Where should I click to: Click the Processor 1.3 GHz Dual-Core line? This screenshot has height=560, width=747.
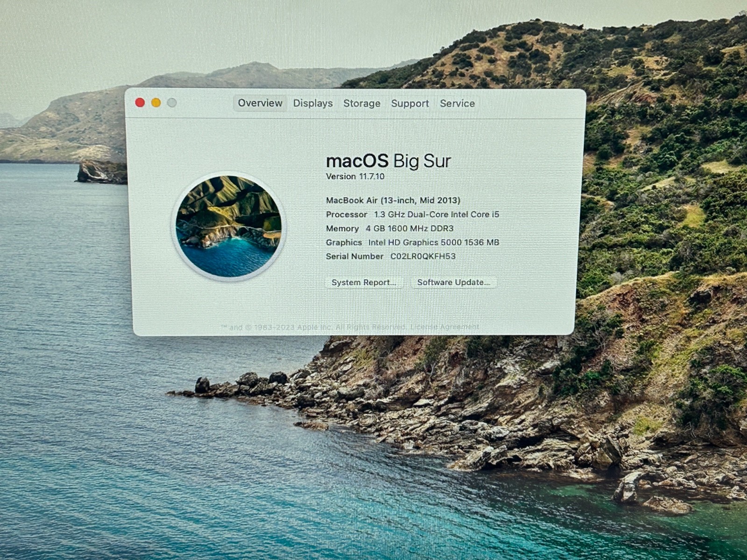point(412,214)
